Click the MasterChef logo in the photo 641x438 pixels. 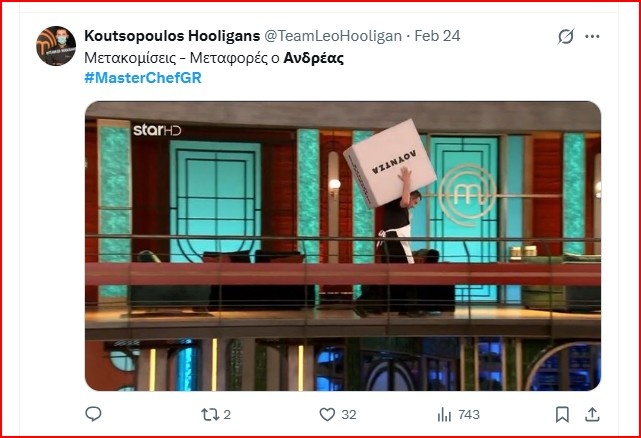pyautogui.click(x=467, y=195)
